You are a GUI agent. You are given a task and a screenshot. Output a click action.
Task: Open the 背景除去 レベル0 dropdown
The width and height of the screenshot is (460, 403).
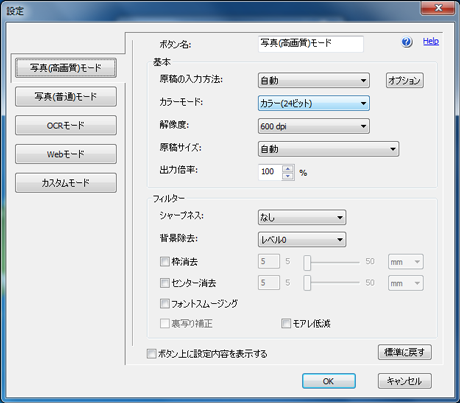click(x=302, y=240)
